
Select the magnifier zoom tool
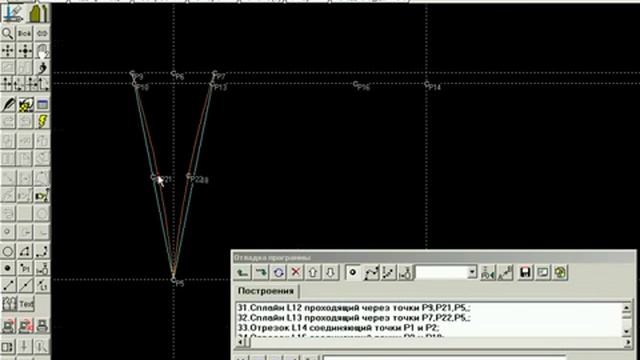click(8, 33)
